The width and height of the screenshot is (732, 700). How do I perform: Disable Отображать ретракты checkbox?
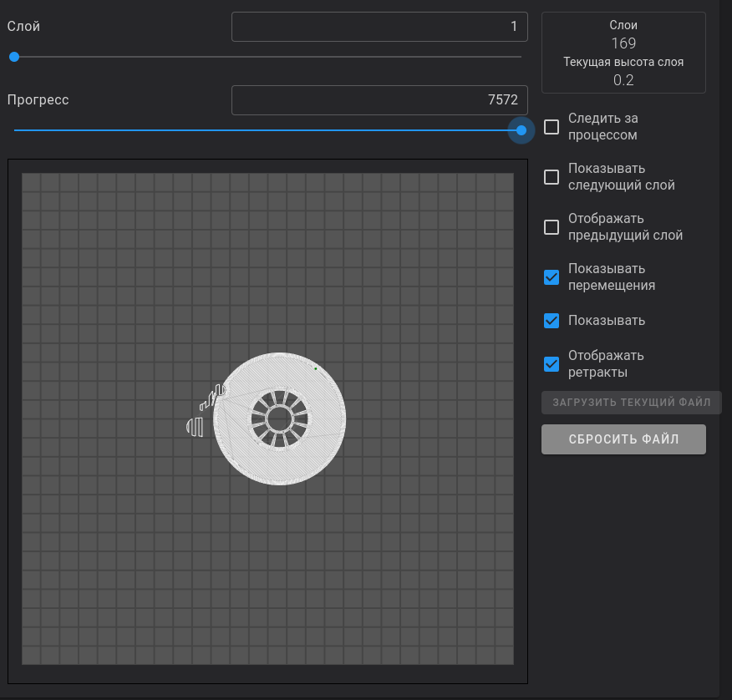pos(552,363)
